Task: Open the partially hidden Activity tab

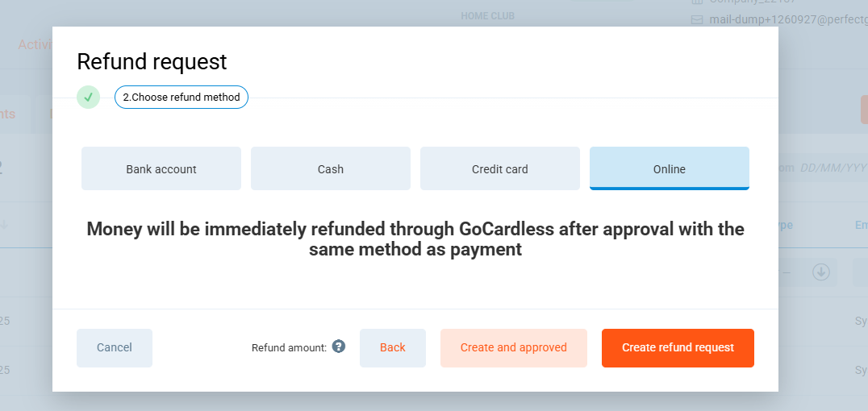Action: (x=35, y=44)
